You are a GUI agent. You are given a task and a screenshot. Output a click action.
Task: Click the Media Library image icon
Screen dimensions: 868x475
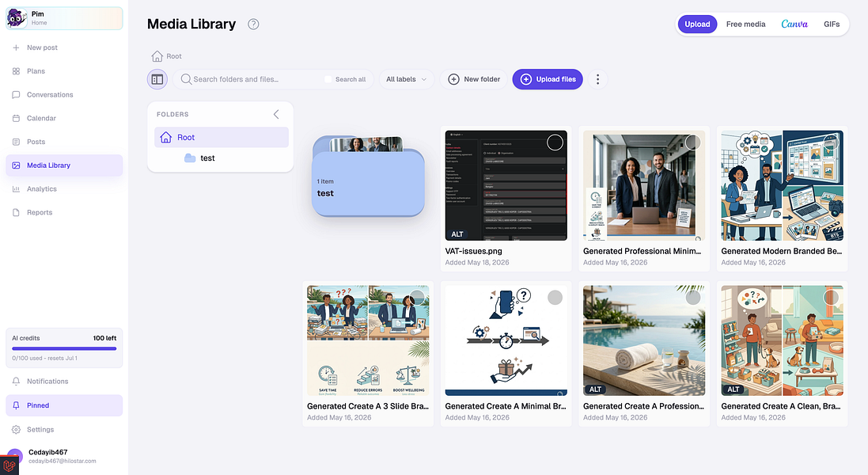click(x=16, y=165)
